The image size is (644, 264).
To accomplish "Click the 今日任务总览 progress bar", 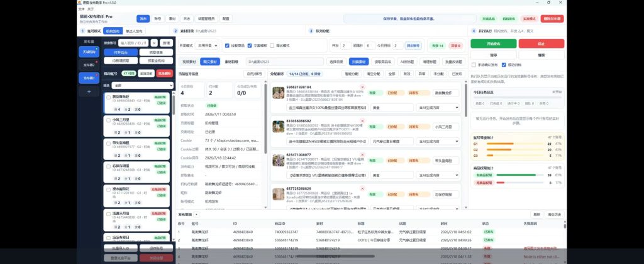I will click(517, 98).
